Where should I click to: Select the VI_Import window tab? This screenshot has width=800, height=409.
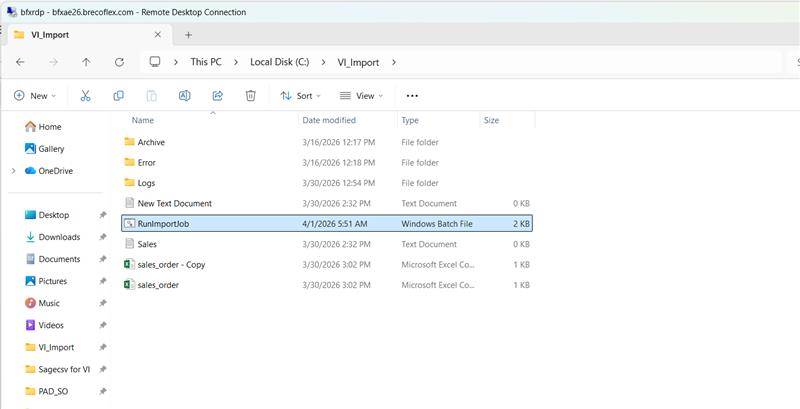pos(89,35)
